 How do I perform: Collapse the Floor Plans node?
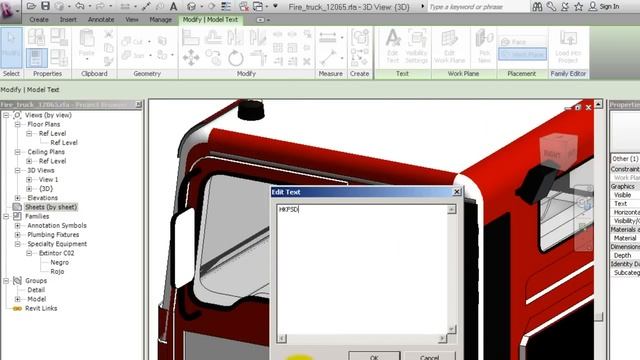click(x=18, y=124)
